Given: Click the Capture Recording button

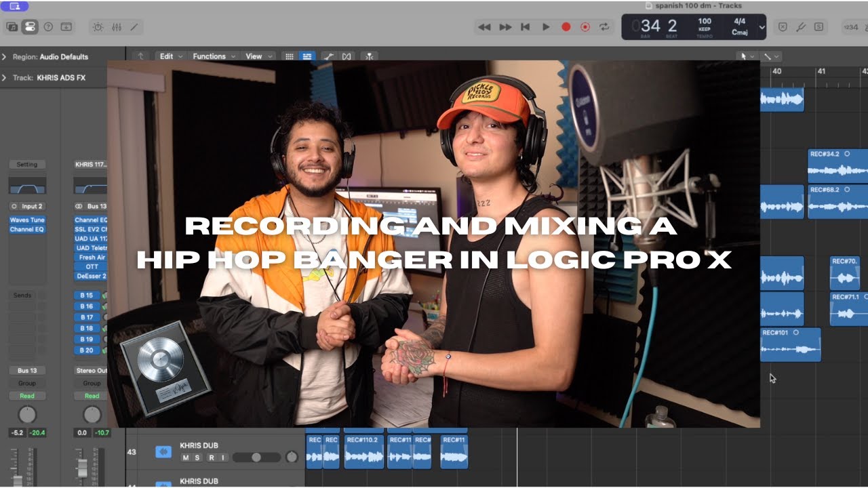Looking at the screenshot, I should pyautogui.click(x=585, y=27).
